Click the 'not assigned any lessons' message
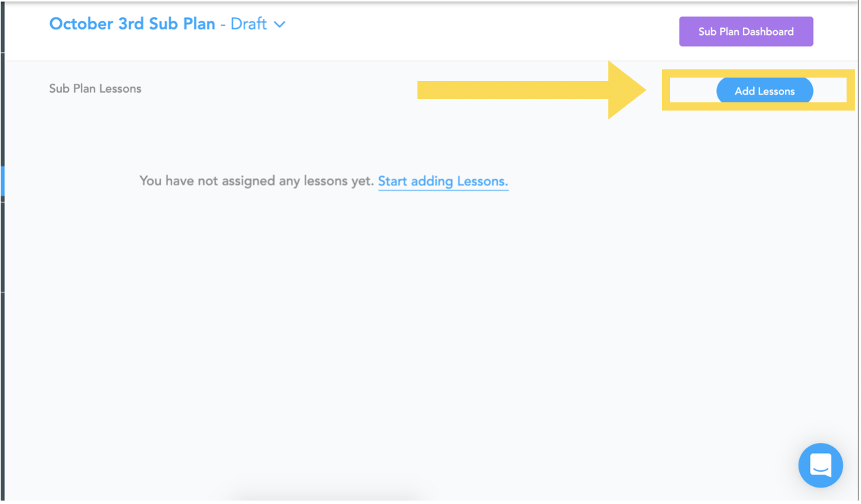The height and width of the screenshot is (504, 861). tap(256, 181)
